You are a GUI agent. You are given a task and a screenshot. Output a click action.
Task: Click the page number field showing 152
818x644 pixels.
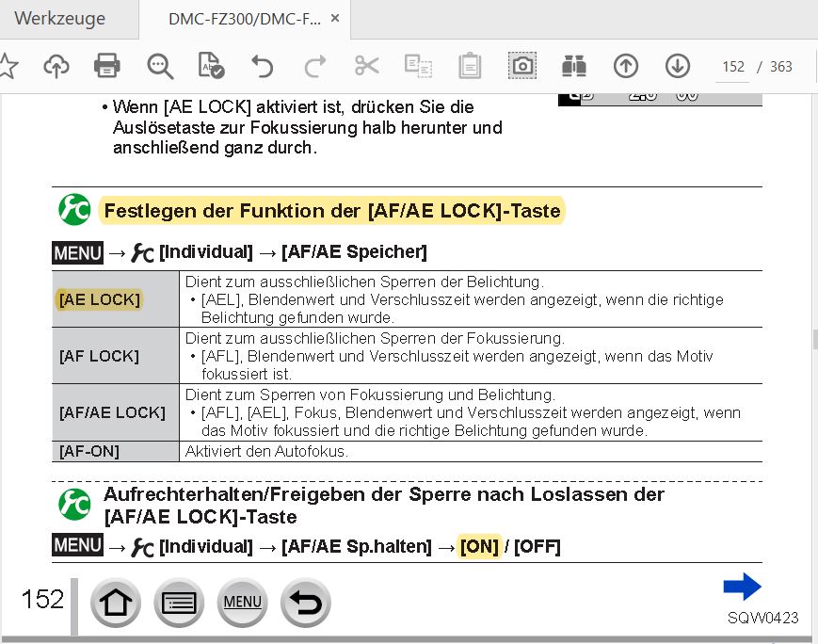[x=732, y=67]
